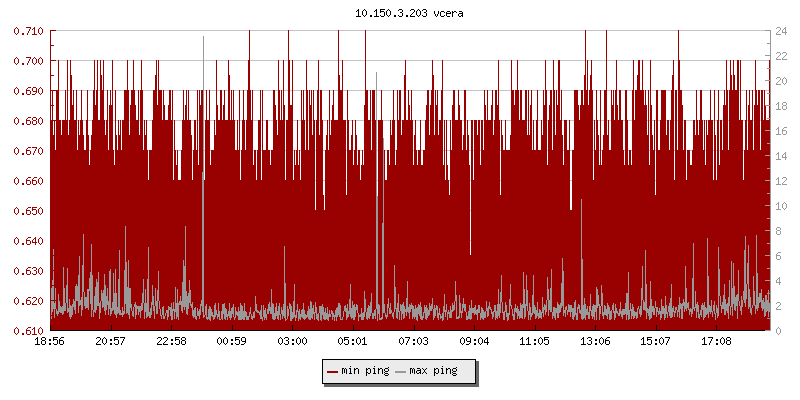The image size is (800, 400).
Task: Click the gray max ping legend swatch
Action: 401,371
